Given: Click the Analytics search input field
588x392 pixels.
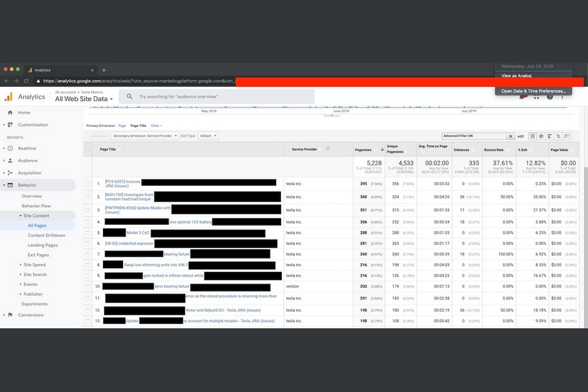Looking at the screenshot, I should click(217, 96).
